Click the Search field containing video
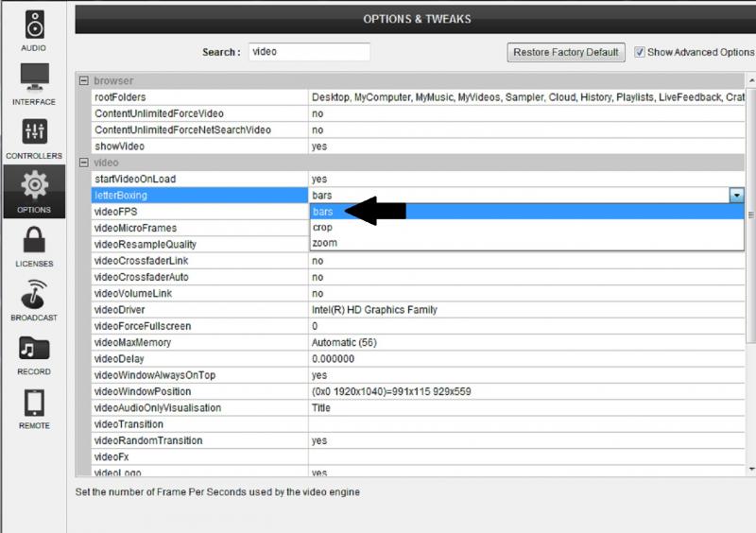The image size is (756, 533). click(x=309, y=52)
